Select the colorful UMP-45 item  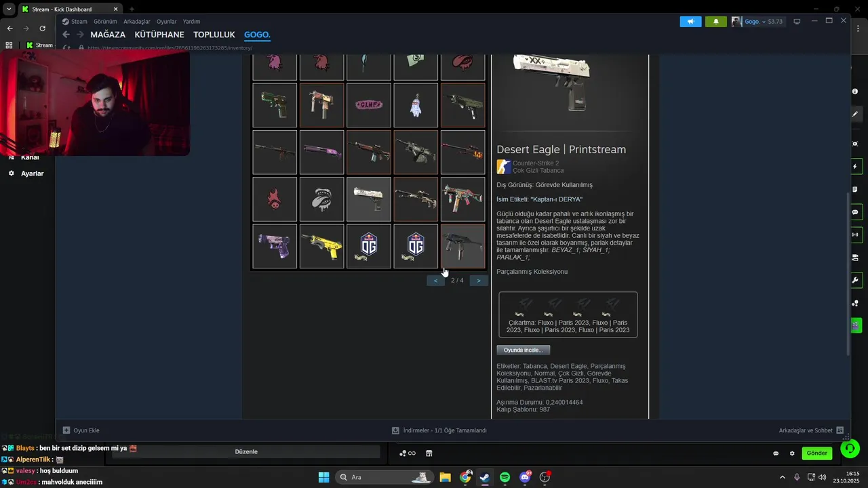click(463, 199)
